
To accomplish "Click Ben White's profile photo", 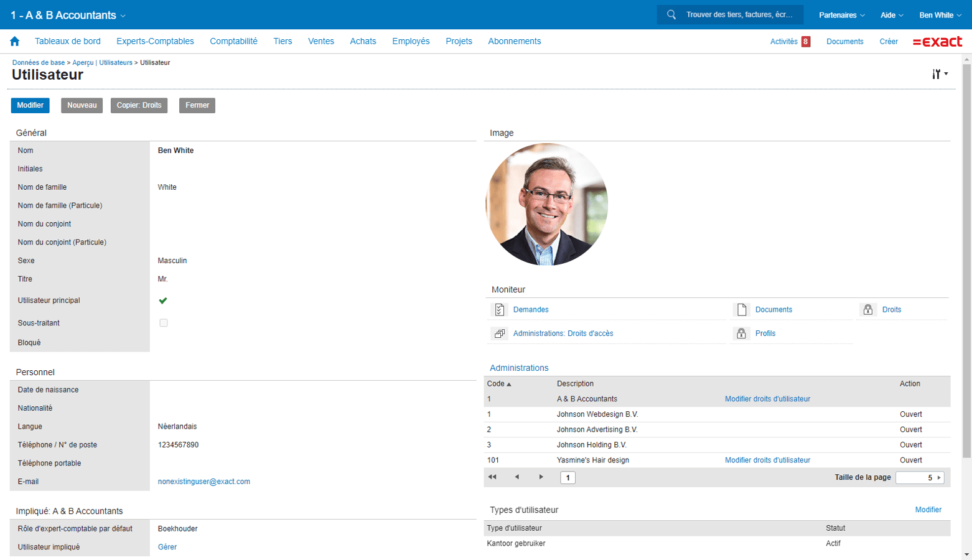I will pyautogui.click(x=546, y=205).
